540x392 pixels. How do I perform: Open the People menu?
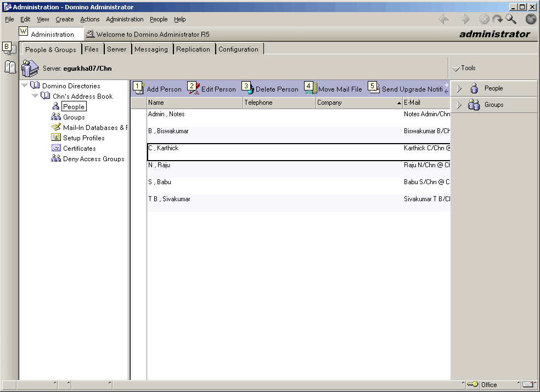(159, 19)
